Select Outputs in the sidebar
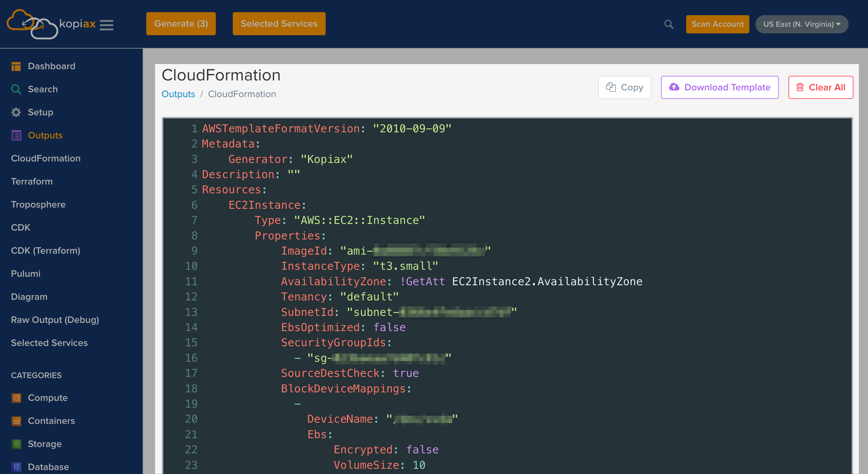This screenshot has width=868, height=474. (45, 135)
